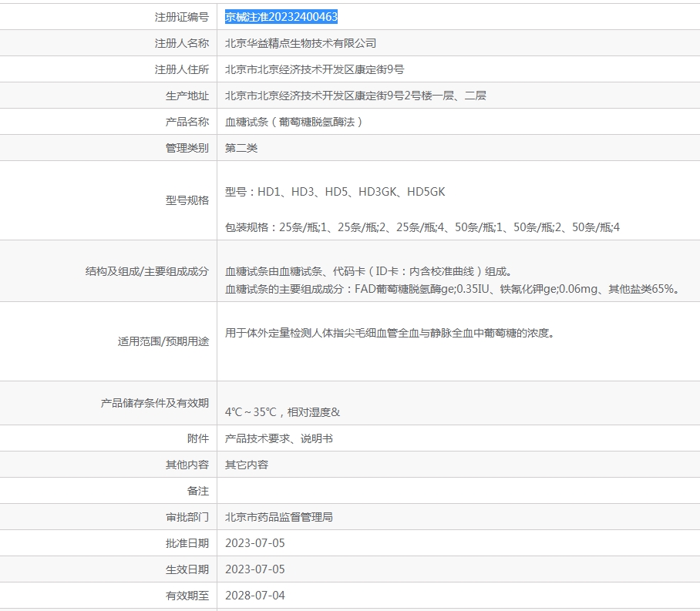Click the packaging spec line 包装规格：25条/瓶
This screenshot has height=611, width=700.
[422, 227]
